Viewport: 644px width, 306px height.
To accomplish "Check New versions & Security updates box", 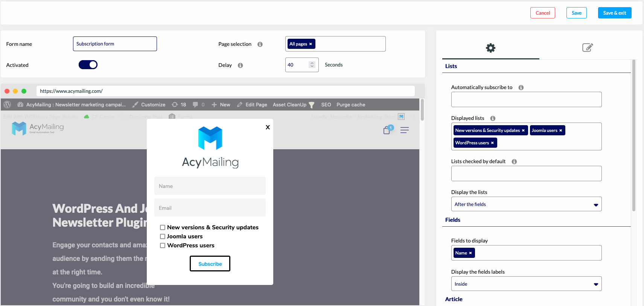I will click(163, 227).
